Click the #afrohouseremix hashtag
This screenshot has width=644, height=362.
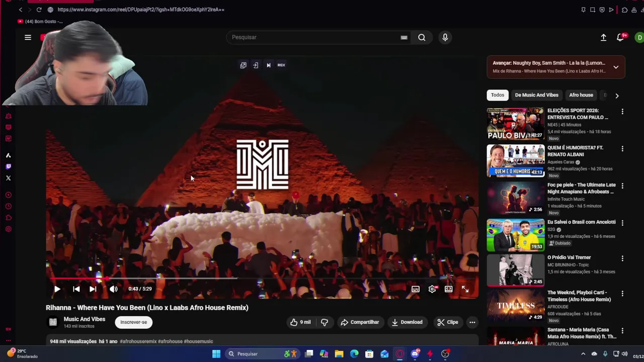click(138, 341)
